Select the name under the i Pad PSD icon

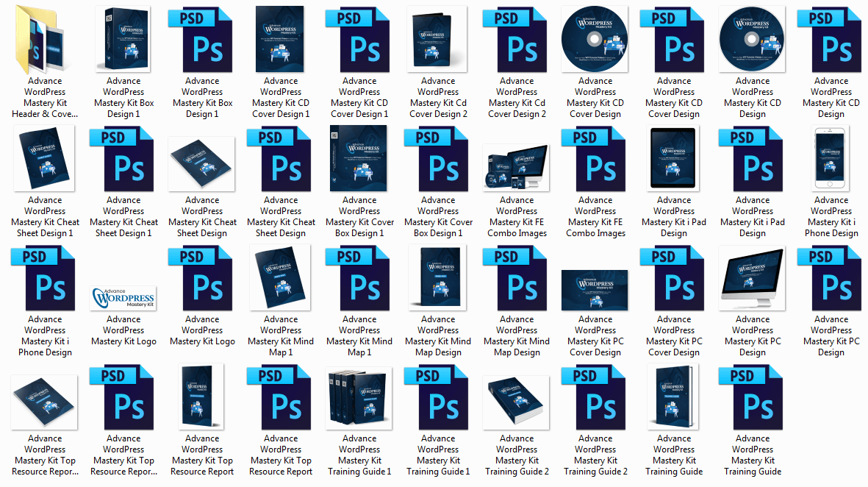pos(753,216)
